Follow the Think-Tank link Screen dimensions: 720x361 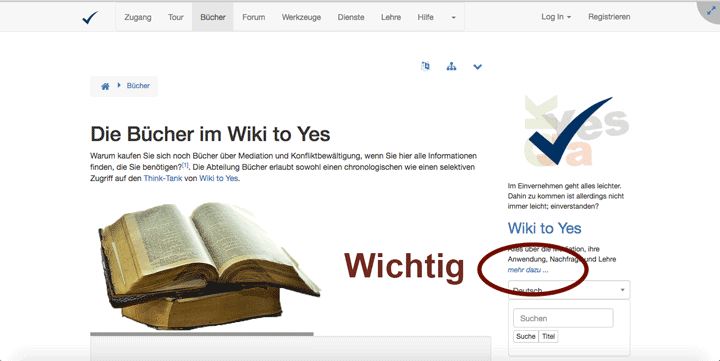coord(163,178)
